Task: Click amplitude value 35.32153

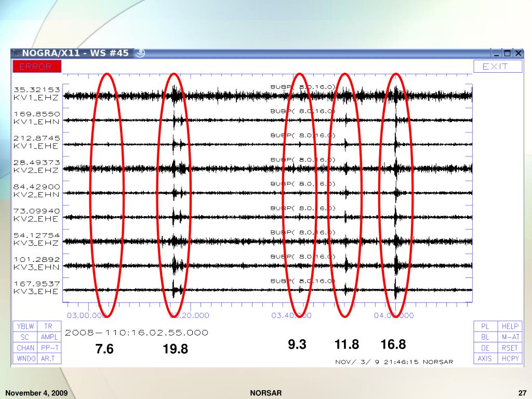Action: (37, 89)
